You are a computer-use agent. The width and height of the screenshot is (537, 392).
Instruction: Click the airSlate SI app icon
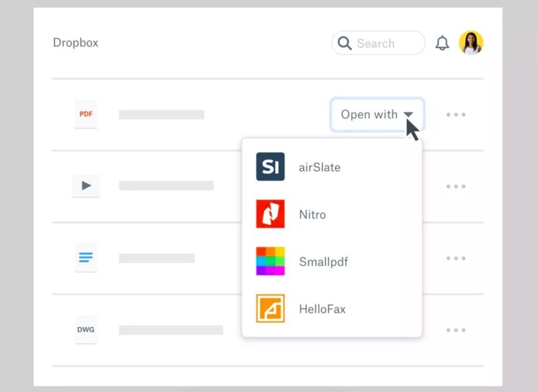(x=270, y=166)
